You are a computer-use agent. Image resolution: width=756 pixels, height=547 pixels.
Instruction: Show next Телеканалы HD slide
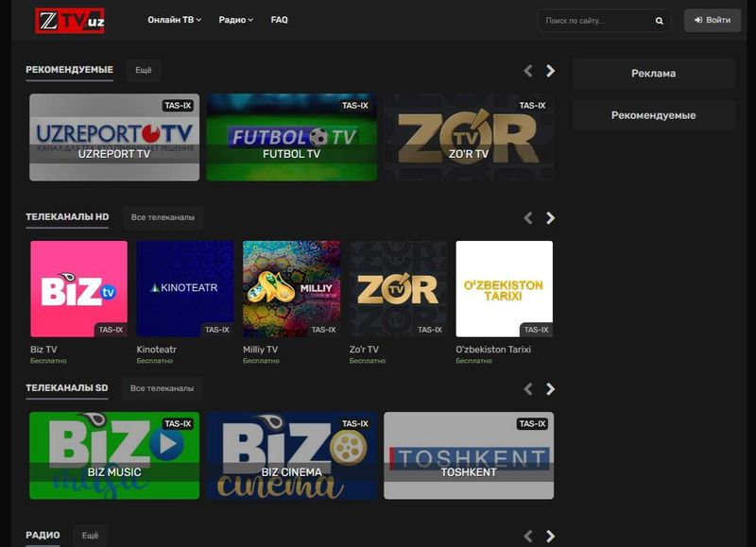point(550,218)
